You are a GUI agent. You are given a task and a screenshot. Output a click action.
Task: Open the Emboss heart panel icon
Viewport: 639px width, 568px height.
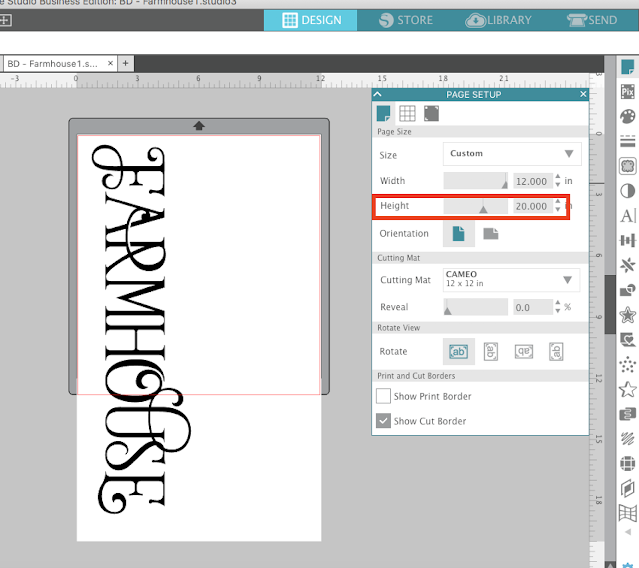coord(628,339)
